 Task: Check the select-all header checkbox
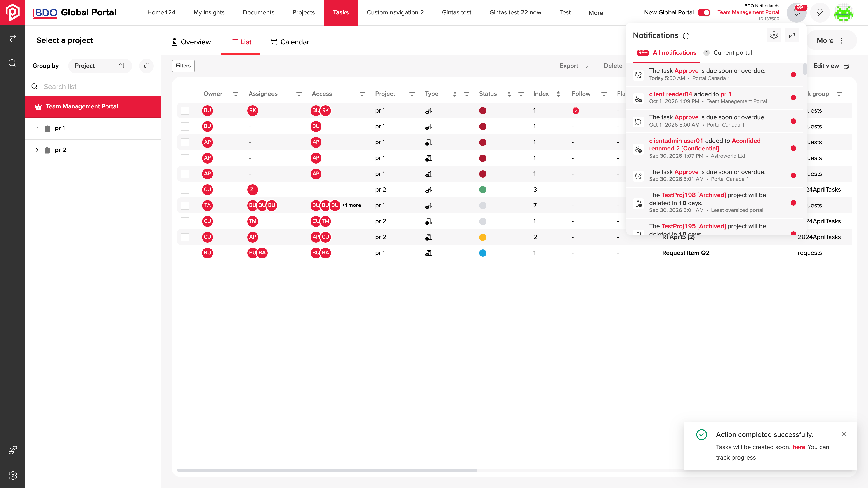pyautogui.click(x=185, y=95)
